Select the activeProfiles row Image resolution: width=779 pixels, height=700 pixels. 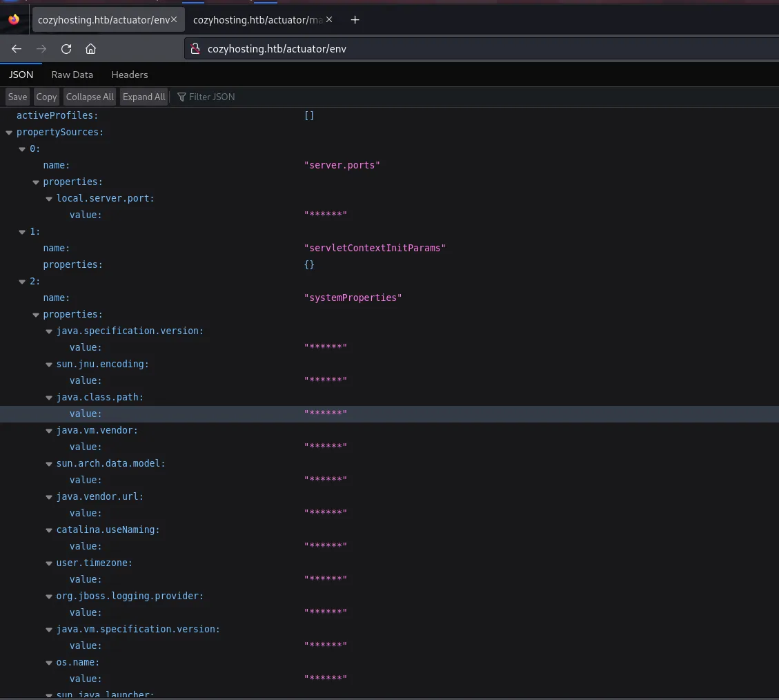coord(389,115)
